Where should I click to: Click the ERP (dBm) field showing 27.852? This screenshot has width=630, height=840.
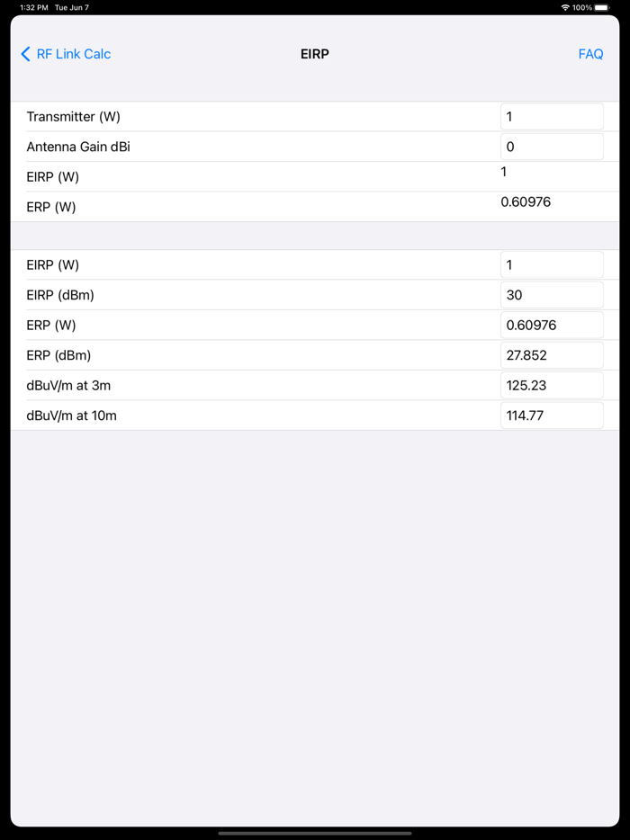point(552,354)
